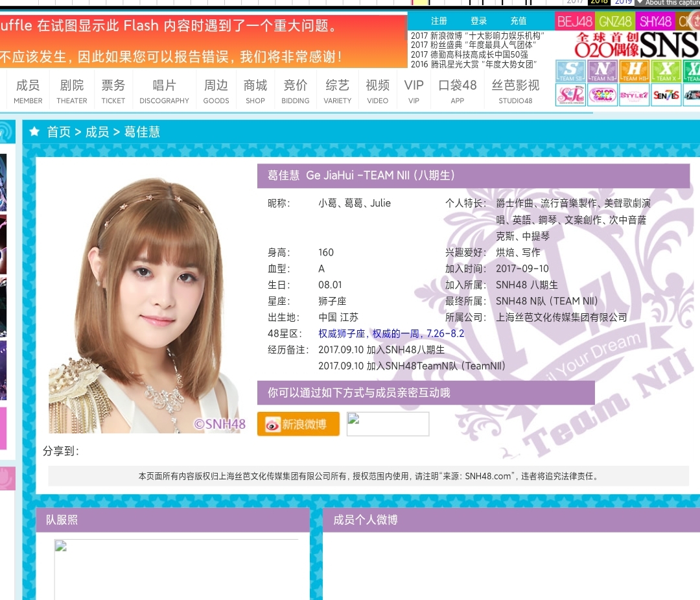This screenshot has height=600, width=700.
Task: Open the 登录 login link
Action: 478,21
